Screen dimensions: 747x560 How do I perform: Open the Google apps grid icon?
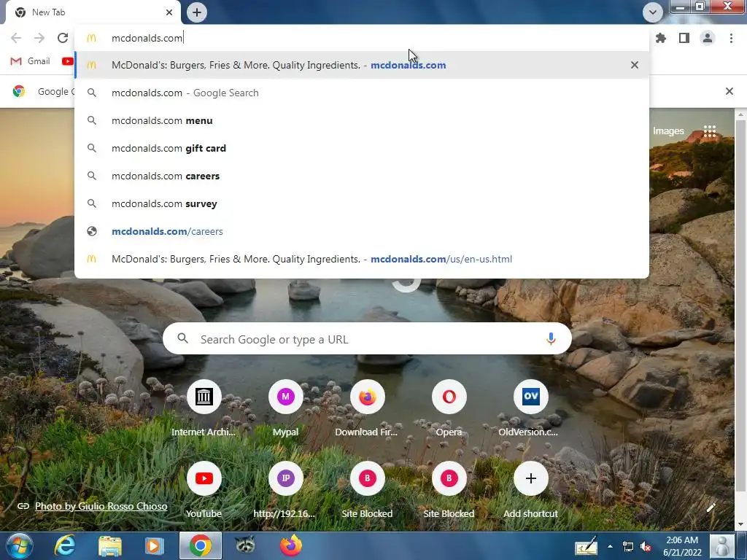tap(710, 131)
